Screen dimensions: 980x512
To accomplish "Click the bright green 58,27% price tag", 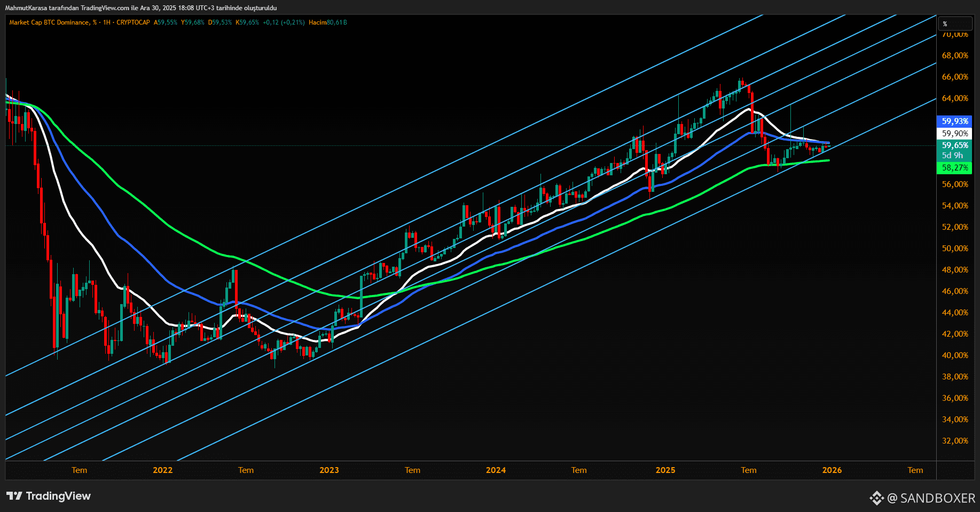I will point(954,168).
